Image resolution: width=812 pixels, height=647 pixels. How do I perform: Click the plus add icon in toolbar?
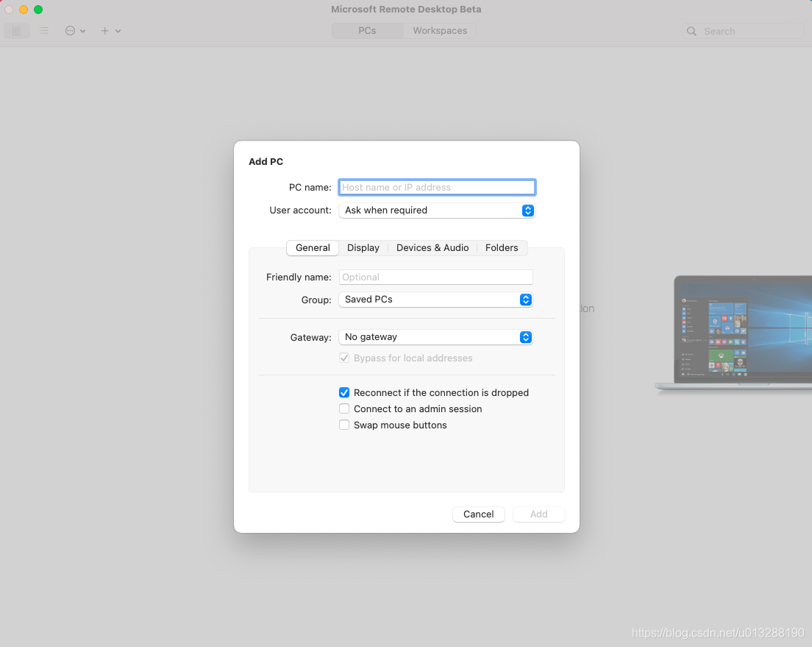[104, 31]
